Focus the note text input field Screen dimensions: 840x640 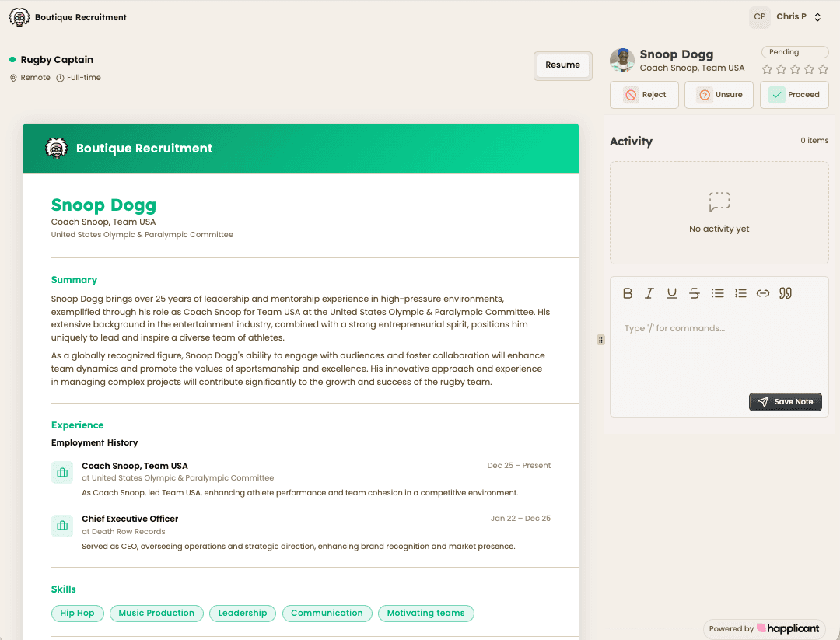(x=719, y=348)
